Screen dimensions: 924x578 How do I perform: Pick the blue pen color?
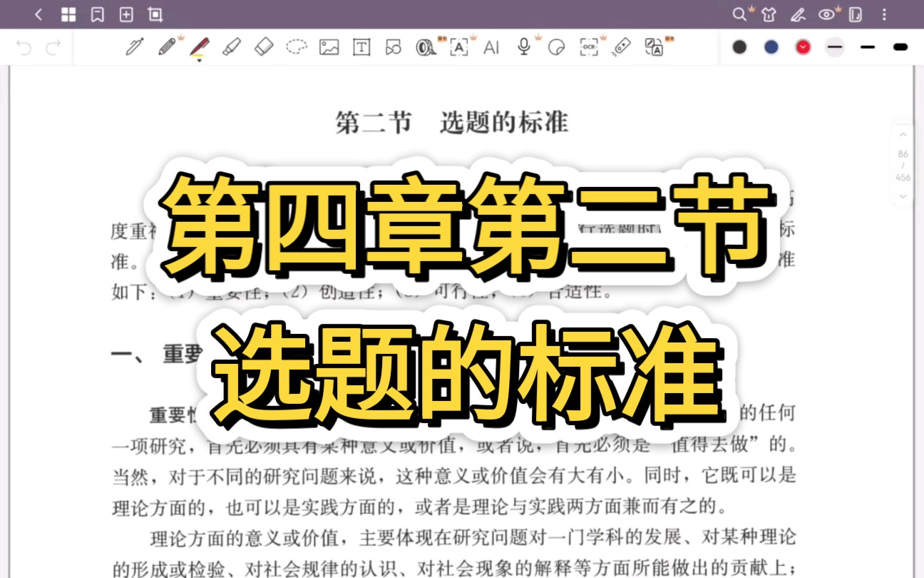pos(771,47)
